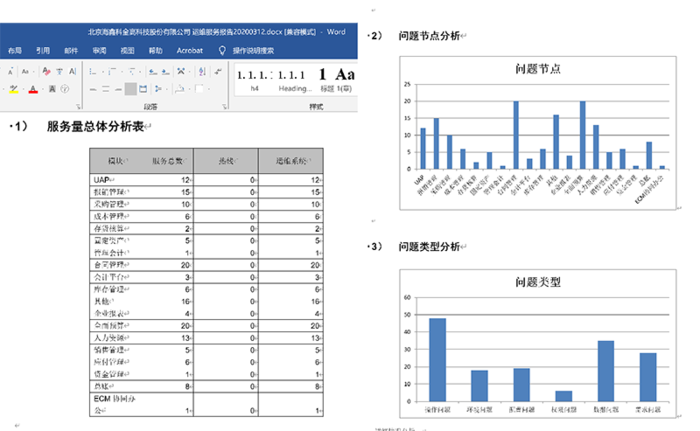Select the h4 style

[254, 80]
